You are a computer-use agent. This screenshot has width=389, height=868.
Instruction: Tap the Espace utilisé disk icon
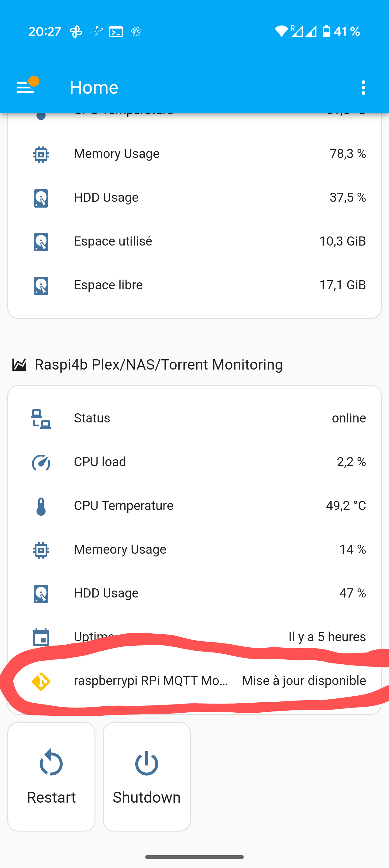pyautogui.click(x=41, y=242)
